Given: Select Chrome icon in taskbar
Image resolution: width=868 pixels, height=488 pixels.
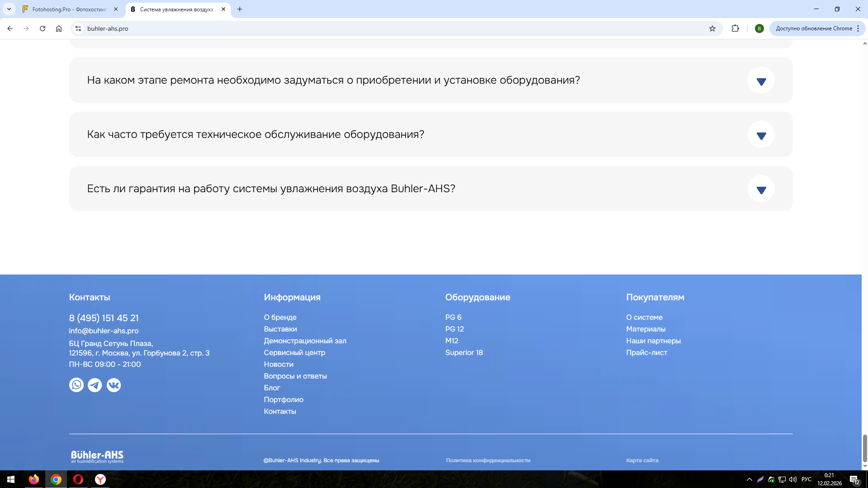Looking at the screenshot, I should coord(56,479).
